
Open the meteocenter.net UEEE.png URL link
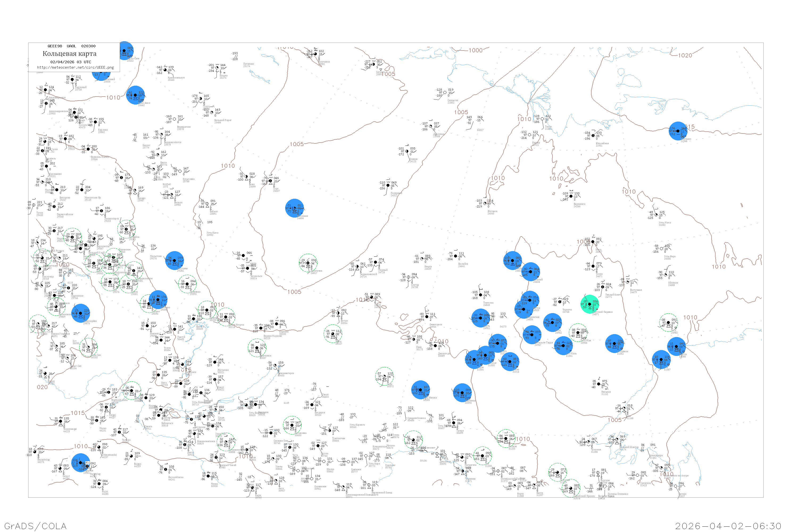coord(75,68)
